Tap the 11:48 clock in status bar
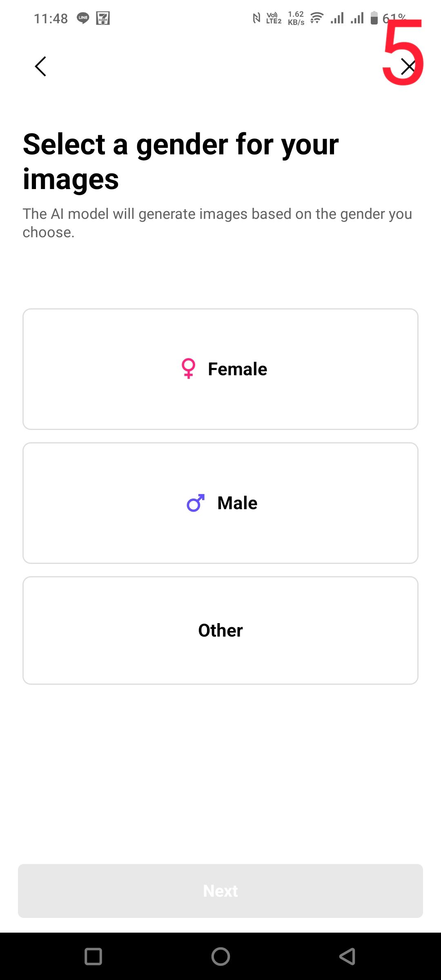This screenshot has width=441, height=980. coord(51,18)
